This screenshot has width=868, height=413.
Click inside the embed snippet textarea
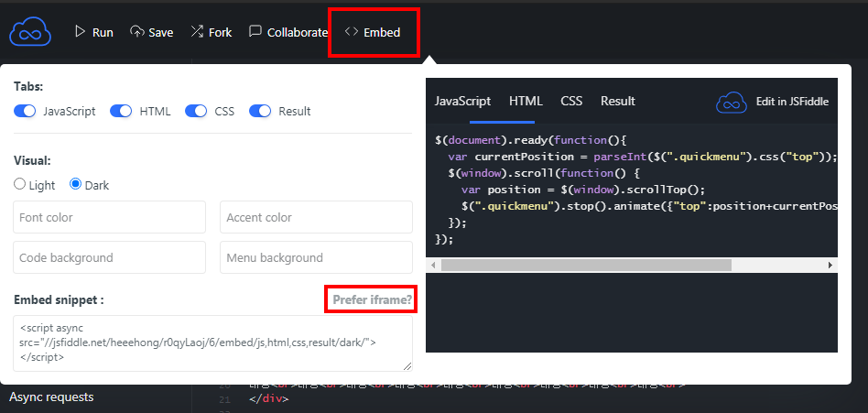pyautogui.click(x=213, y=343)
